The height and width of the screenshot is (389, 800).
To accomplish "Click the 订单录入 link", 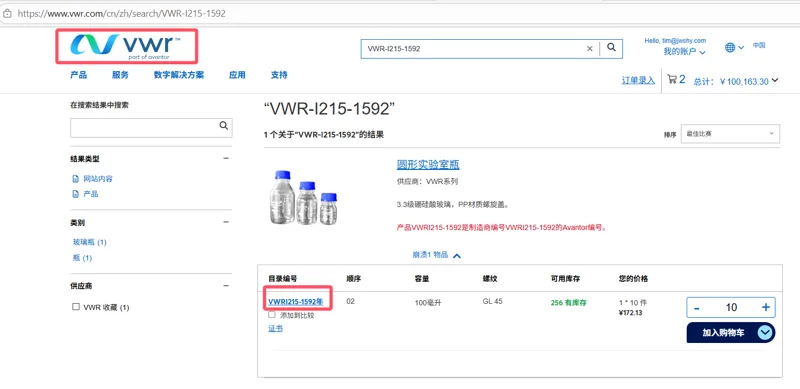I will (638, 81).
